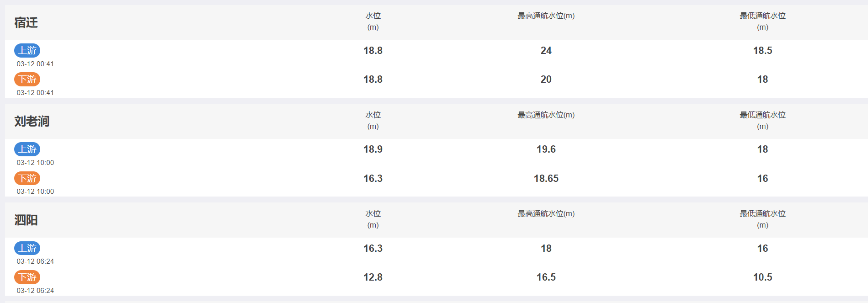Click 宿迁 upstream min navigable level 18.5

(x=763, y=51)
